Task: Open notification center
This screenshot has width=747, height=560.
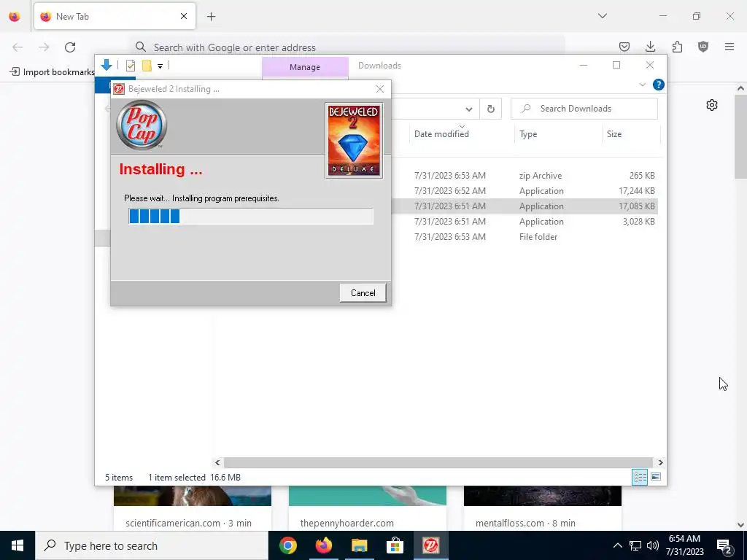Action: 724,546
